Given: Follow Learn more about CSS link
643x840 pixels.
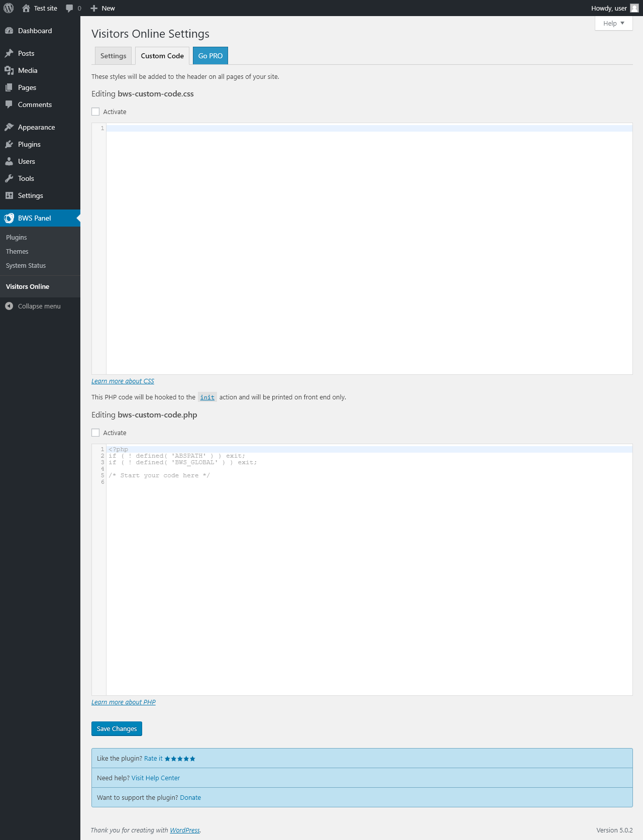Looking at the screenshot, I should [x=123, y=381].
